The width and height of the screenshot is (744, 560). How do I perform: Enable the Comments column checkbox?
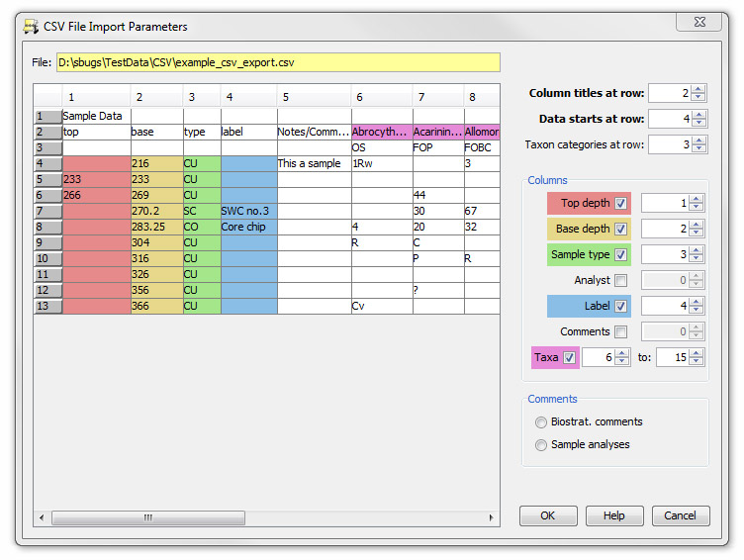[x=620, y=331]
